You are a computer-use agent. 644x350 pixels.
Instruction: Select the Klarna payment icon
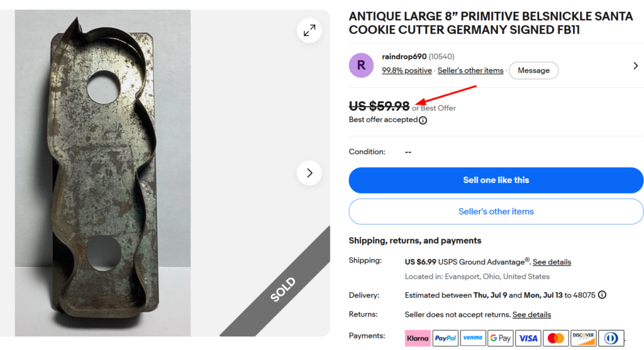pyautogui.click(x=418, y=338)
